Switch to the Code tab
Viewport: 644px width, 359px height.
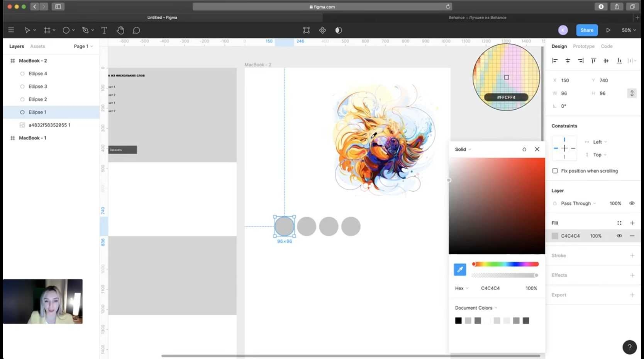607,46
